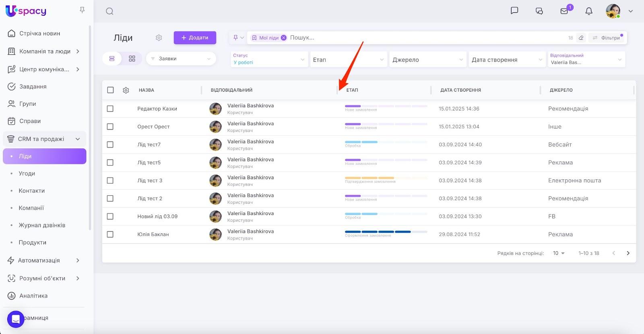Screen dimensions: 644x334
Task: Switch to kanban grid view icon
Action: click(x=132, y=59)
